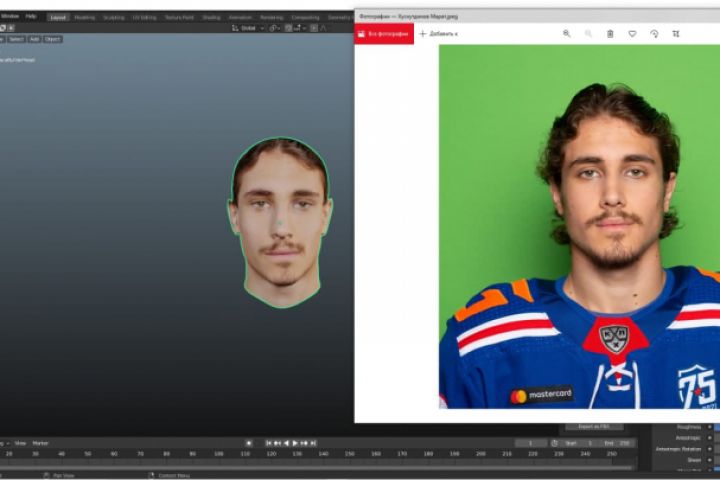Open the viewport Add menu
720x480 pixels.
pos(34,39)
